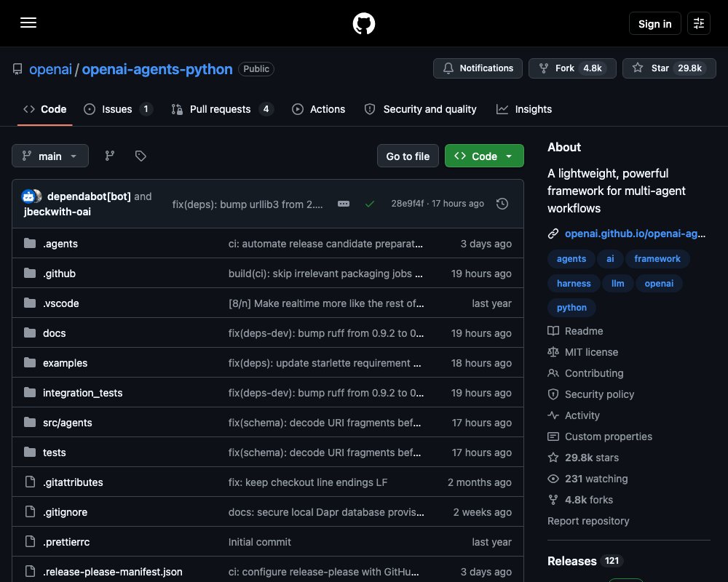728x582 pixels.
Task: Click the Activity pulse icon
Action: (x=553, y=415)
